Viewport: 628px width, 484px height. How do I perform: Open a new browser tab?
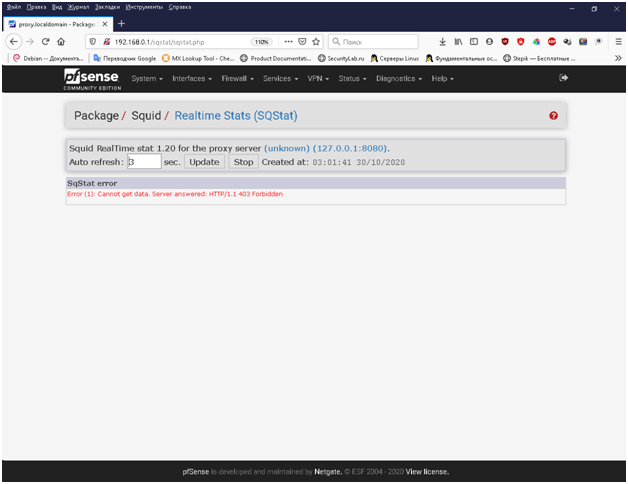tap(122, 23)
